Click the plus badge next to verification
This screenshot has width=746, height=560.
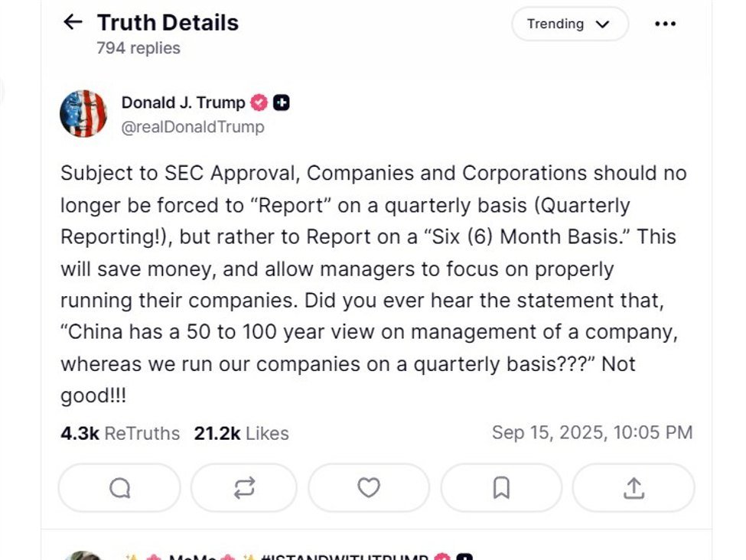coord(282,102)
